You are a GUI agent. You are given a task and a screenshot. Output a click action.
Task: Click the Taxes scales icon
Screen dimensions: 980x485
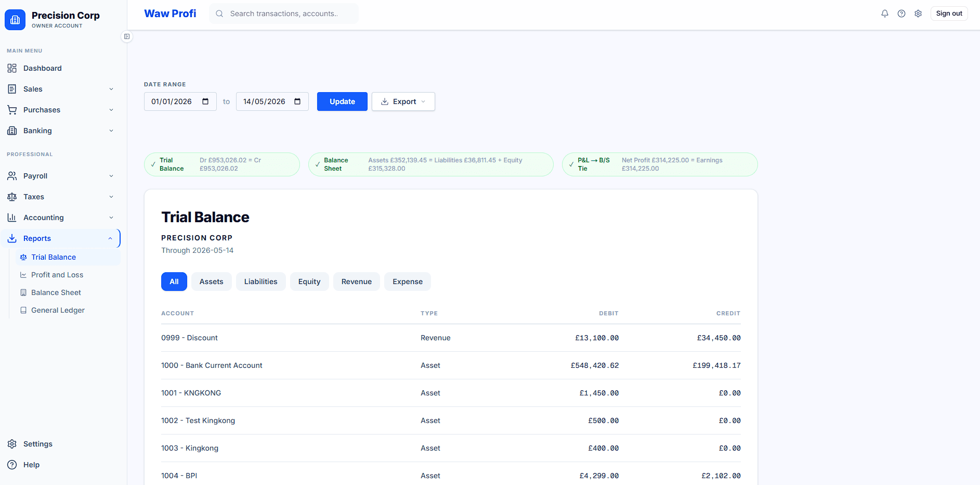[12, 197]
